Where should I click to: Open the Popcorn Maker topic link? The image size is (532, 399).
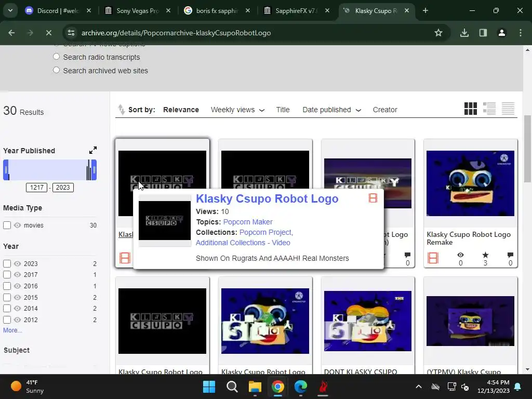(x=248, y=222)
